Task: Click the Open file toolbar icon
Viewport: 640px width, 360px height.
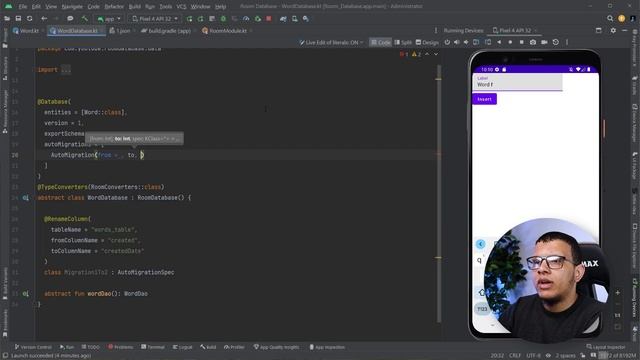Action: point(7,19)
